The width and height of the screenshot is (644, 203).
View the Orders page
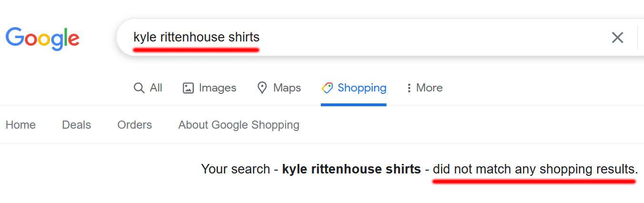135,125
